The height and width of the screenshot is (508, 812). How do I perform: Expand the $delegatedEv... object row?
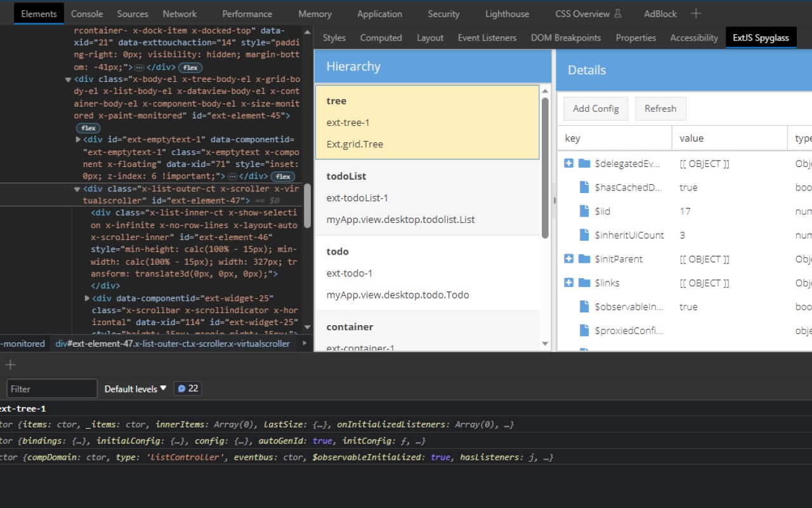click(569, 163)
